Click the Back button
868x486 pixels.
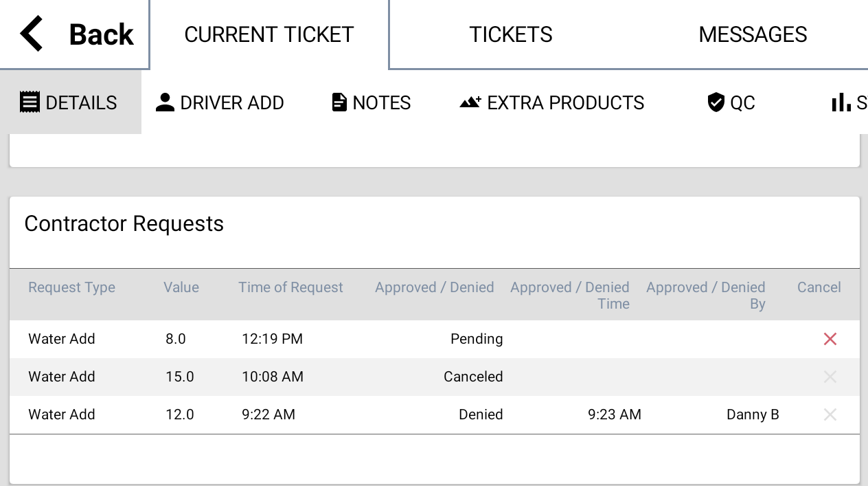tap(100, 33)
